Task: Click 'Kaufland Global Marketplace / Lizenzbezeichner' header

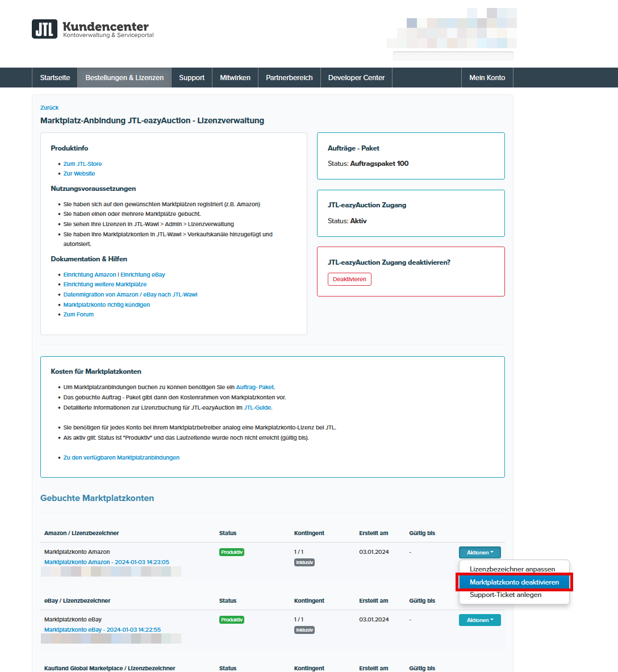Action: coord(110,668)
